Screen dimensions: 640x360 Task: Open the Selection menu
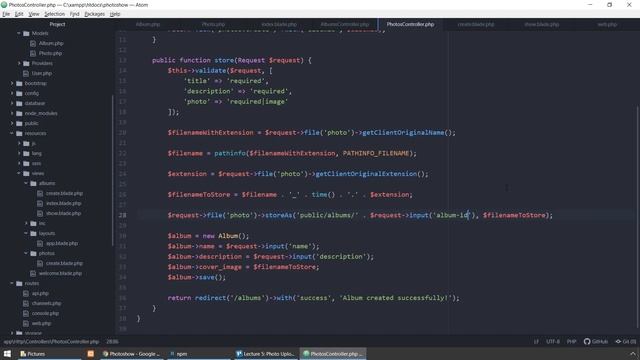tap(54, 14)
